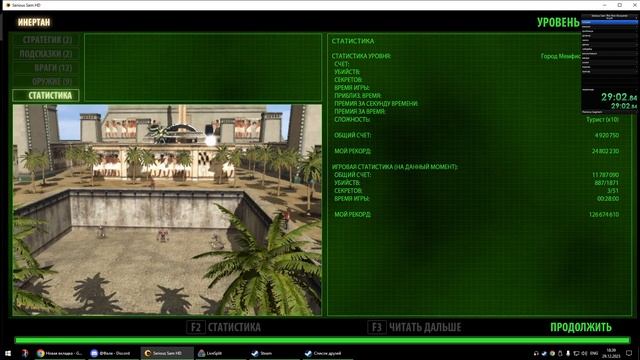
Task: Click the Общий счет value 11 787 090
Action: point(605,175)
